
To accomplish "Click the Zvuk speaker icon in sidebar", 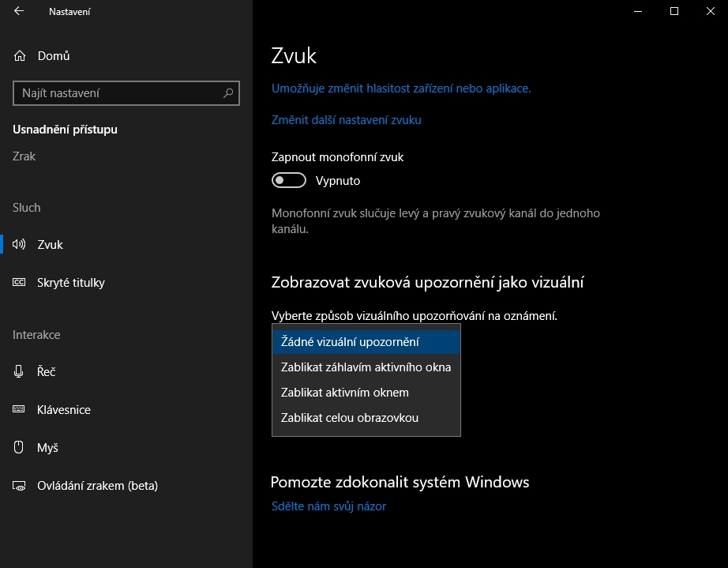I will coord(20,245).
